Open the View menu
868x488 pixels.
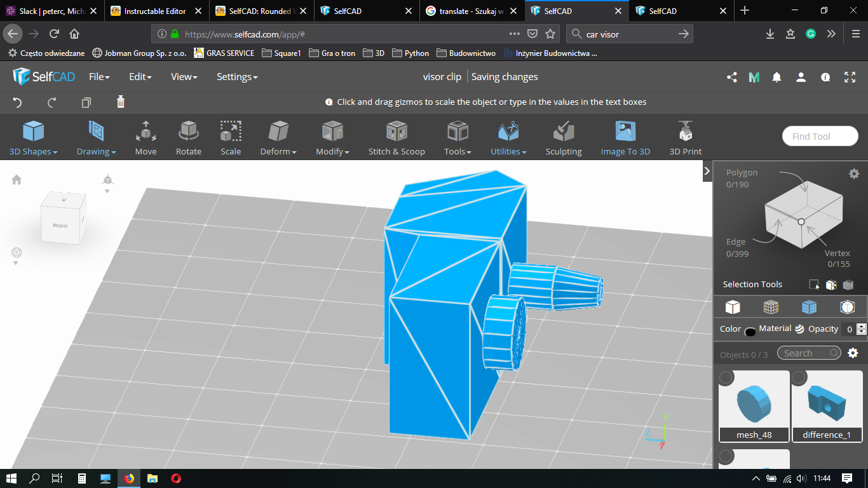tap(184, 77)
